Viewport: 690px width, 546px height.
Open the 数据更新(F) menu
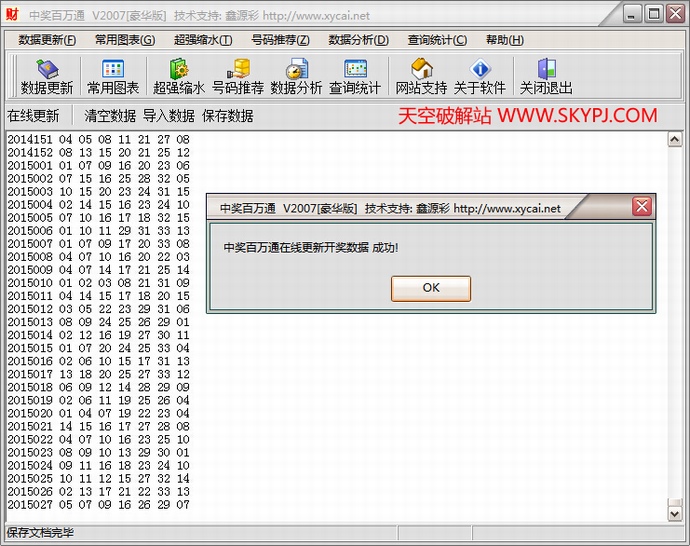click(x=47, y=40)
